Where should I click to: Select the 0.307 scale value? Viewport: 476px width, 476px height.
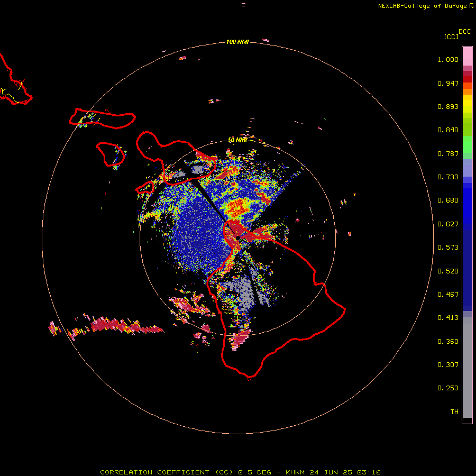pos(448,365)
